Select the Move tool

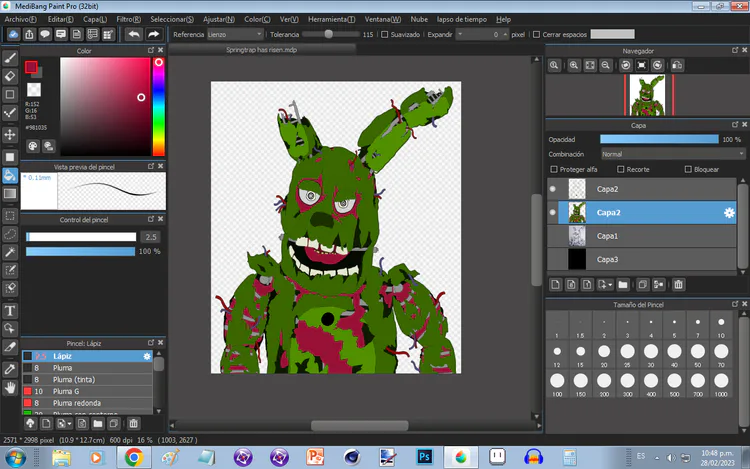click(10, 134)
